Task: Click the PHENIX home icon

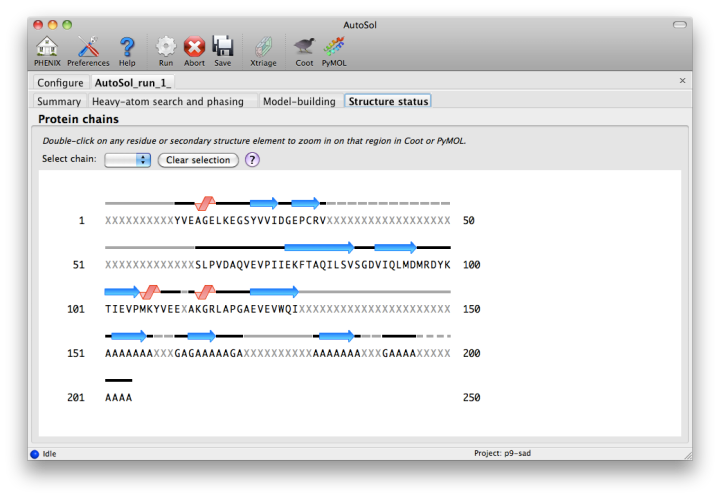Action: tap(47, 47)
